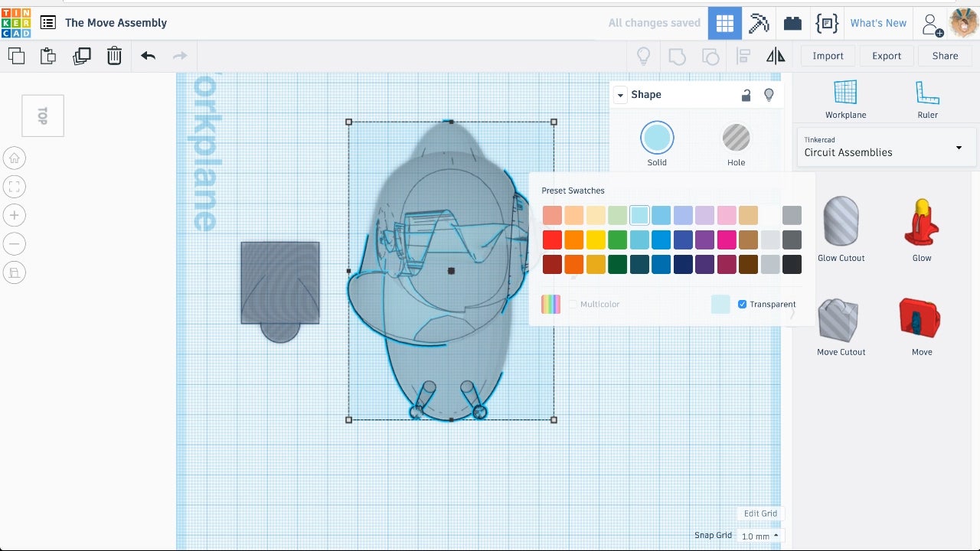980x551 pixels.
Task: Toggle the shape lock icon
Action: point(746,95)
